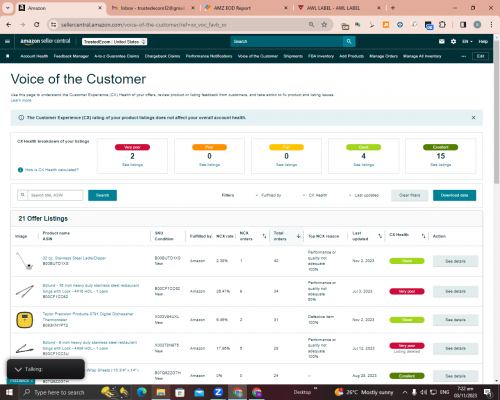Open a new browser tab

click(393, 8)
